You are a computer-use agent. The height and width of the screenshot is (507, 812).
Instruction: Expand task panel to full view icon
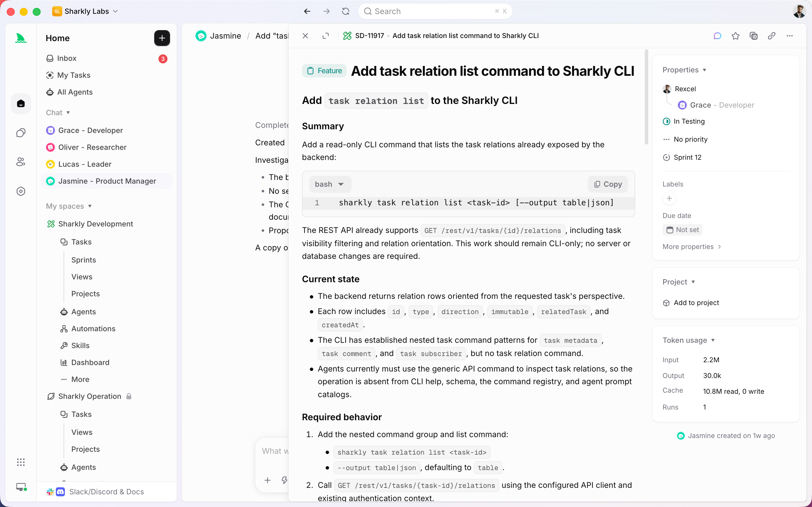pos(325,36)
